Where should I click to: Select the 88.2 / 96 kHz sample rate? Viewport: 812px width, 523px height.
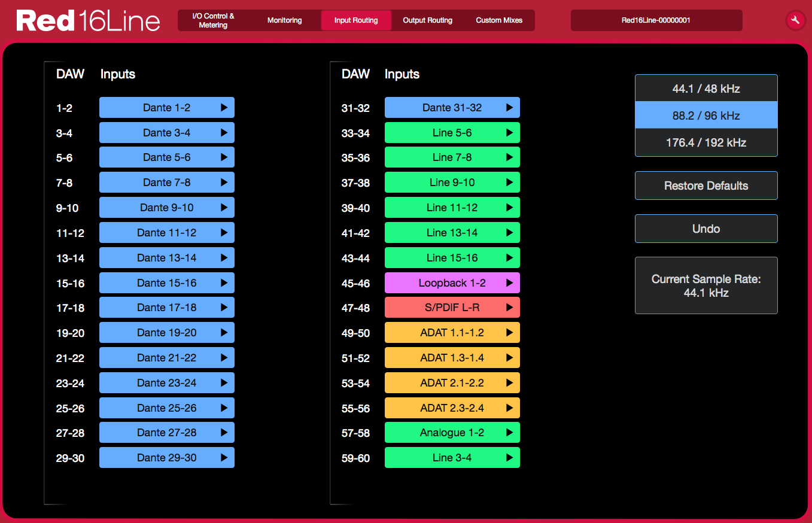click(706, 115)
